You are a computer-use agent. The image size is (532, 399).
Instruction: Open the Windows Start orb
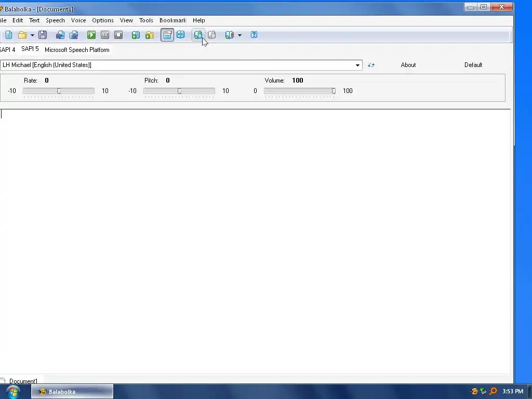13,392
